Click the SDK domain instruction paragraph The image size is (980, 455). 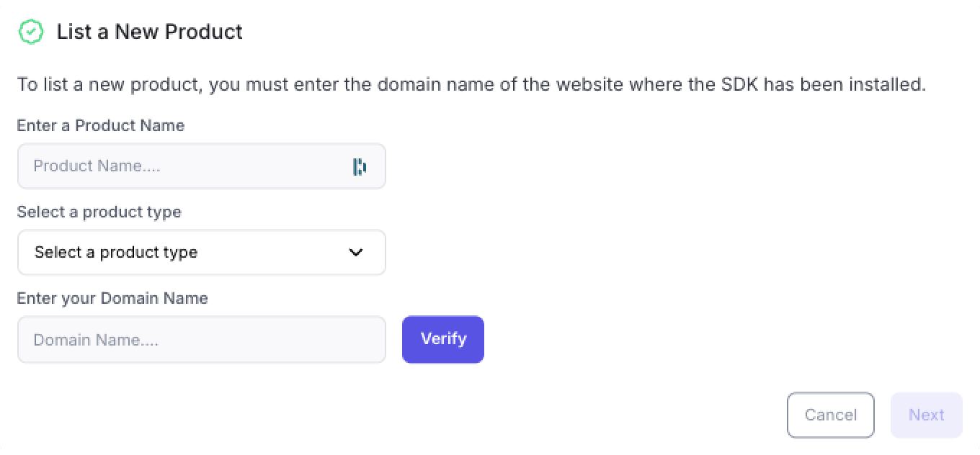[x=472, y=84]
